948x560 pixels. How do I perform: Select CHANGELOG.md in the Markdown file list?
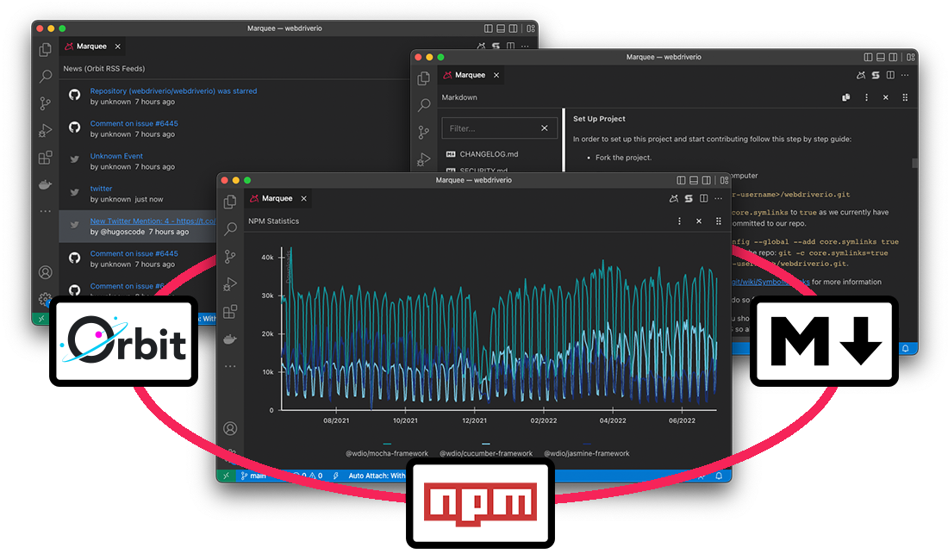click(488, 154)
